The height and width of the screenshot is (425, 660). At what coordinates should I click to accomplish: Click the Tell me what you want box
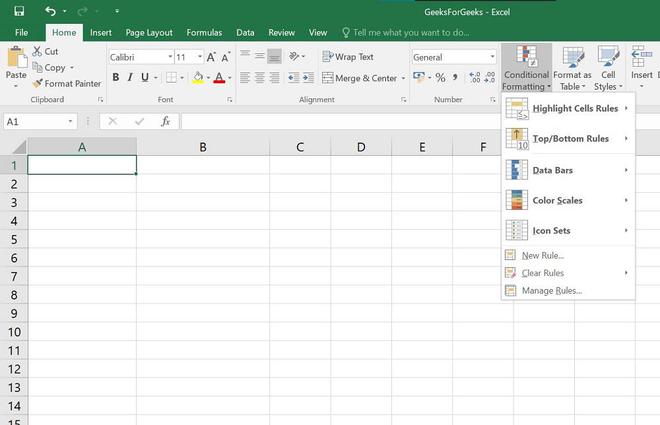(405, 32)
